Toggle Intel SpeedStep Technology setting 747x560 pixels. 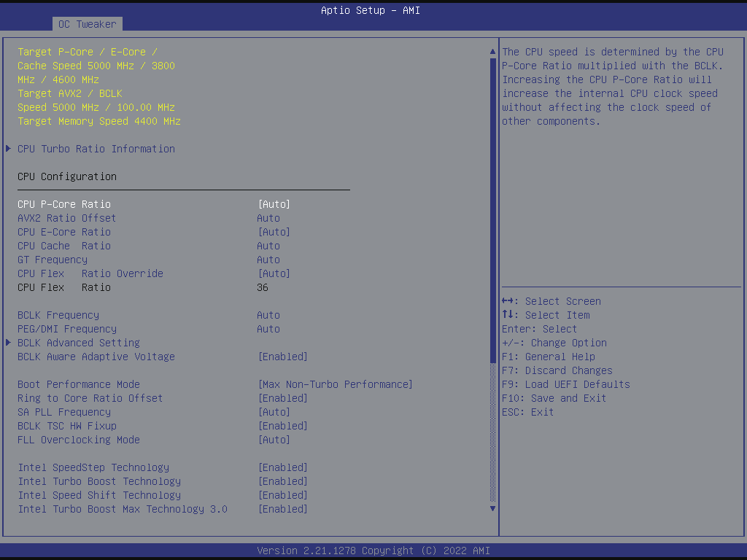(282, 467)
